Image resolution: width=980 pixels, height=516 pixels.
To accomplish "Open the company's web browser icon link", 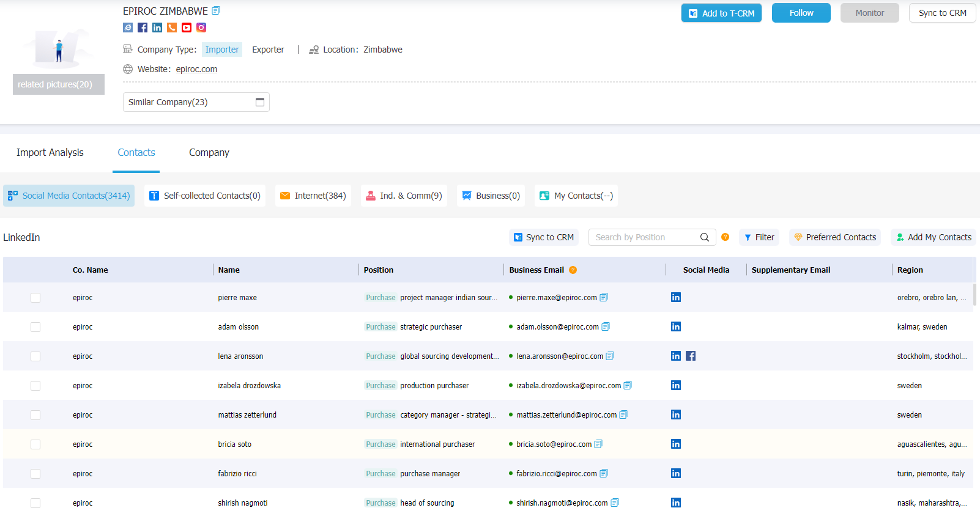I will point(128,28).
